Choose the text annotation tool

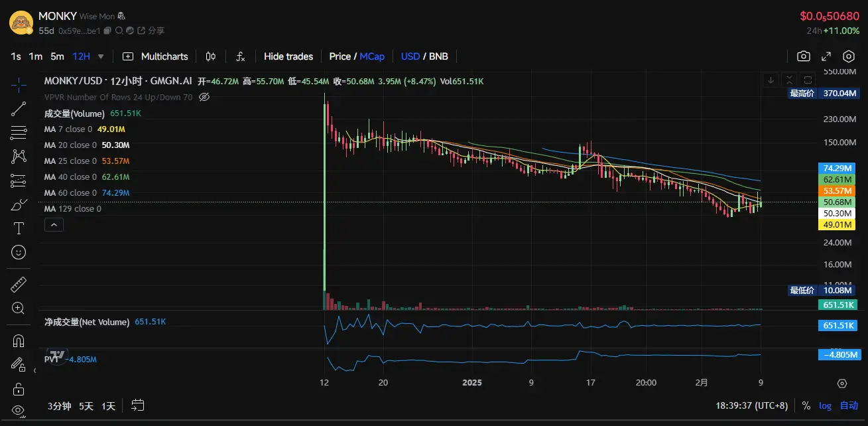(x=19, y=229)
